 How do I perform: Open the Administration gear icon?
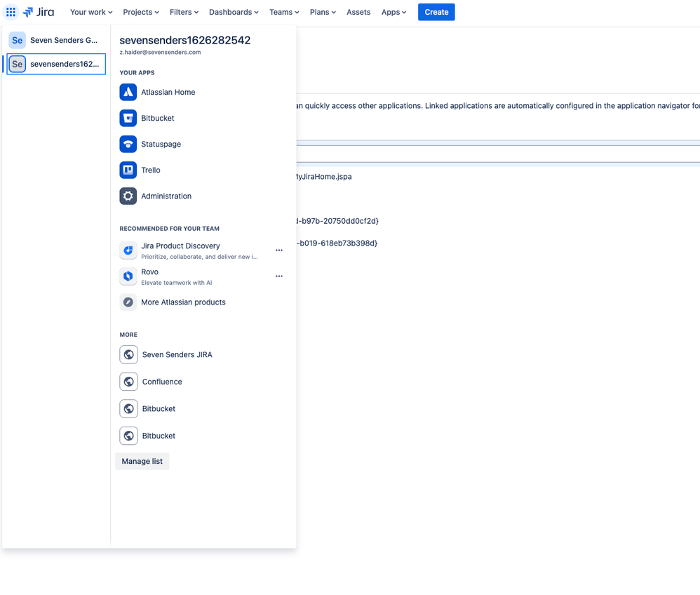[128, 196]
